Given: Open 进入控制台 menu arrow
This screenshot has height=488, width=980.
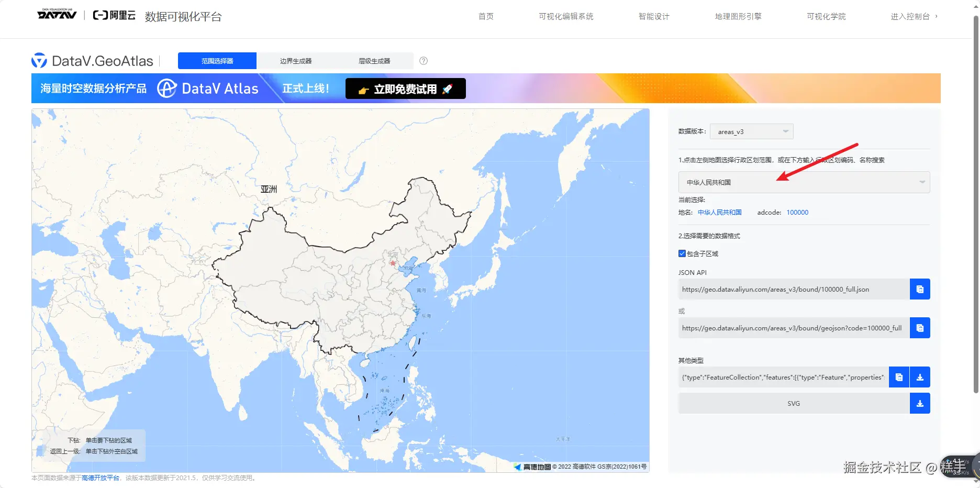Looking at the screenshot, I should [x=937, y=16].
